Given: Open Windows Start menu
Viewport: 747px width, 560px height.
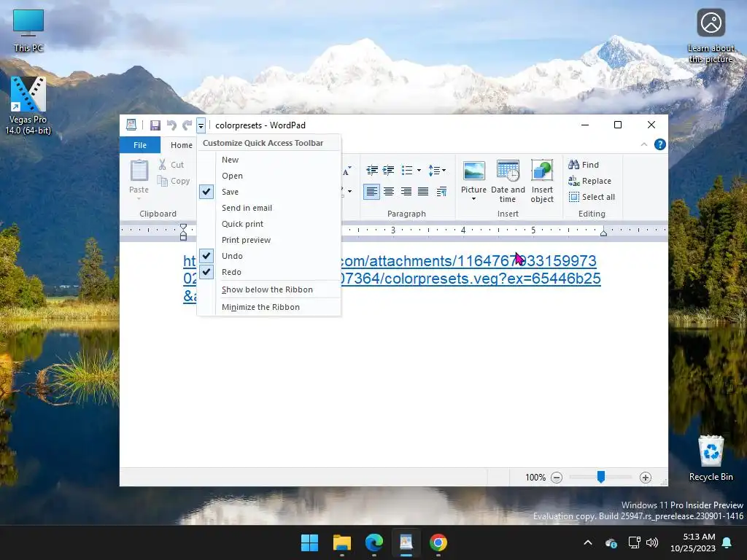Looking at the screenshot, I should pyautogui.click(x=309, y=542).
